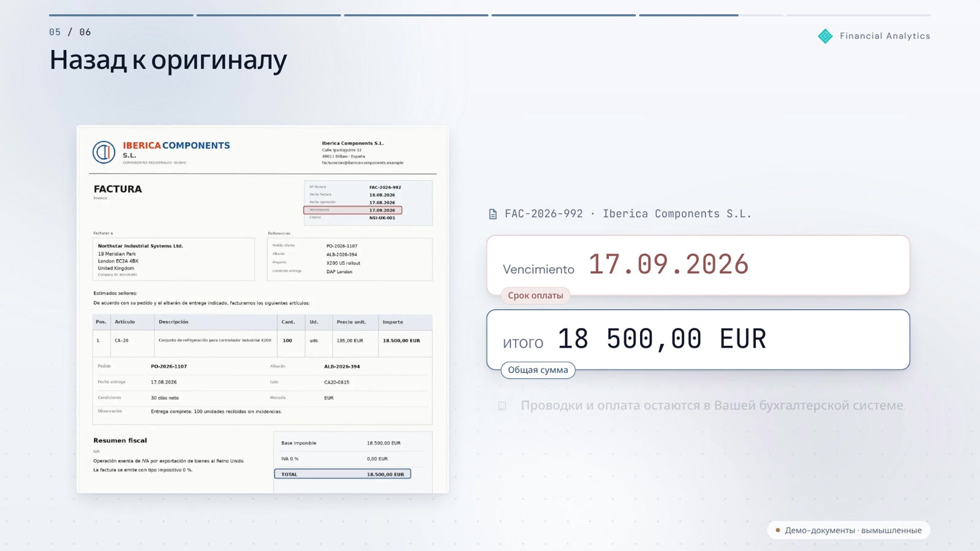This screenshot has height=551, width=980.
Task: Click the highlighted Vencimiento row on the invoice
Action: pos(353,210)
